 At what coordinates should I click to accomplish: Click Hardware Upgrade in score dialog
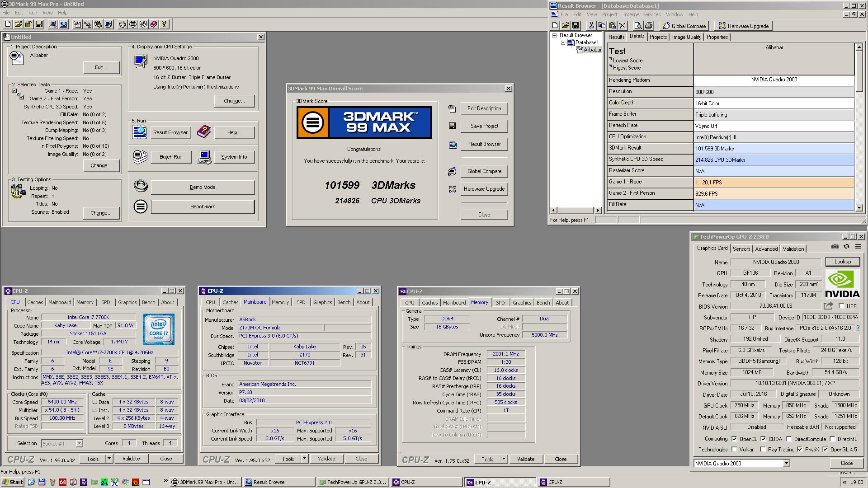pos(484,189)
